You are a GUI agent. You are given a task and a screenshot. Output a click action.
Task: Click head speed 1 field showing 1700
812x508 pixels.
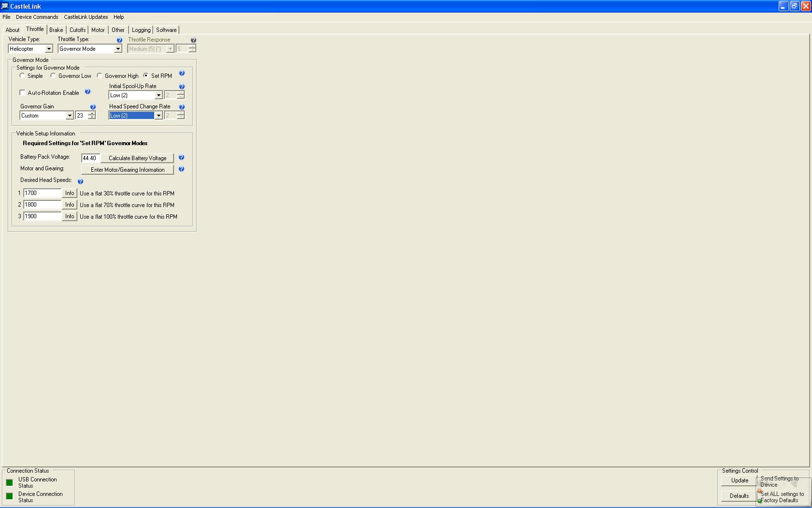(x=43, y=193)
